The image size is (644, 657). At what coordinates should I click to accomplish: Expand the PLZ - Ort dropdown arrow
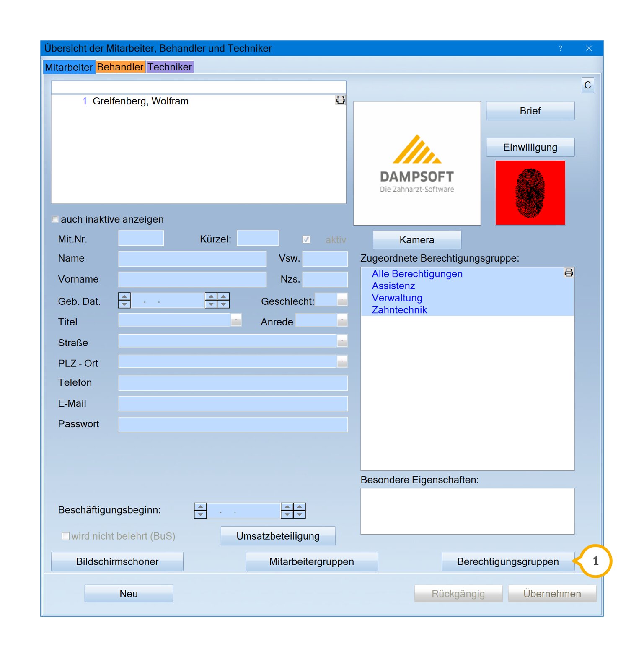click(x=342, y=361)
